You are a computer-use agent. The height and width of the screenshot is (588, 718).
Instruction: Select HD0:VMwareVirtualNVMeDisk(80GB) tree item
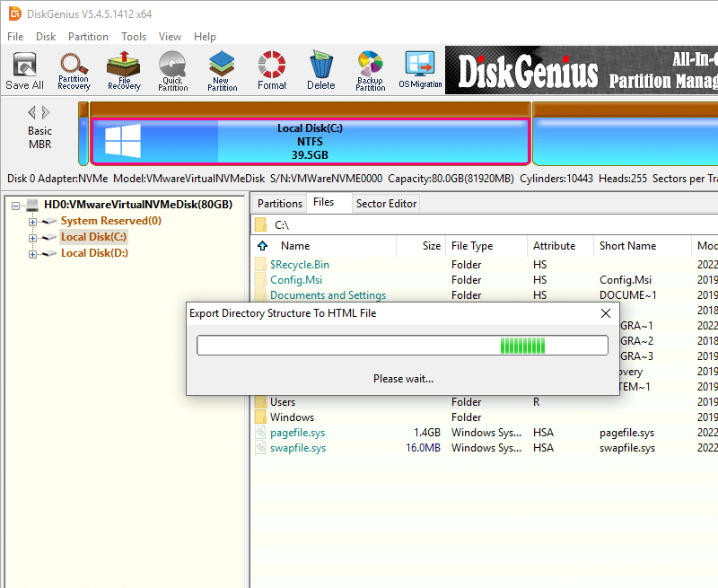(x=138, y=205)
